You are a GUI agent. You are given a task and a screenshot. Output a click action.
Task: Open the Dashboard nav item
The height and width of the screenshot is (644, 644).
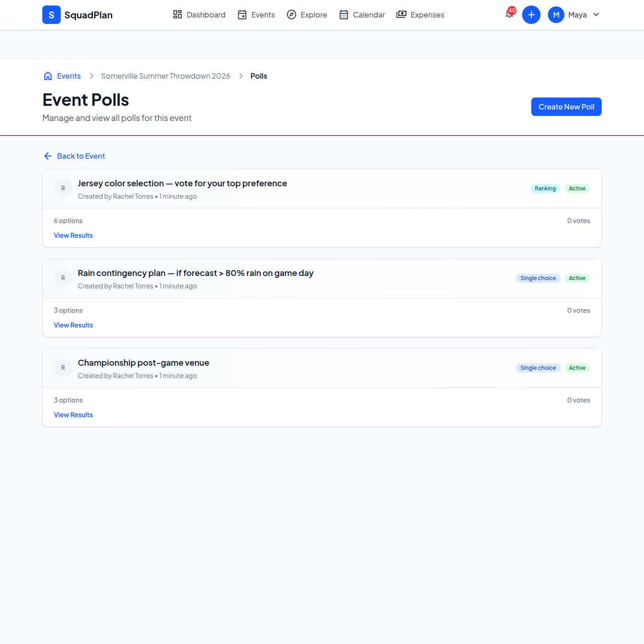pos(199,15)
